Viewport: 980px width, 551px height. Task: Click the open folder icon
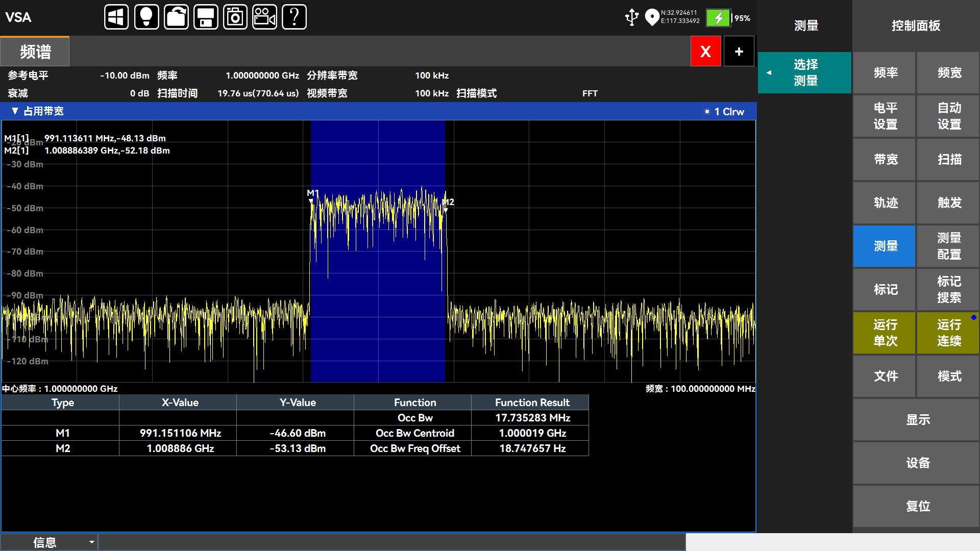[x=176, y=17]
